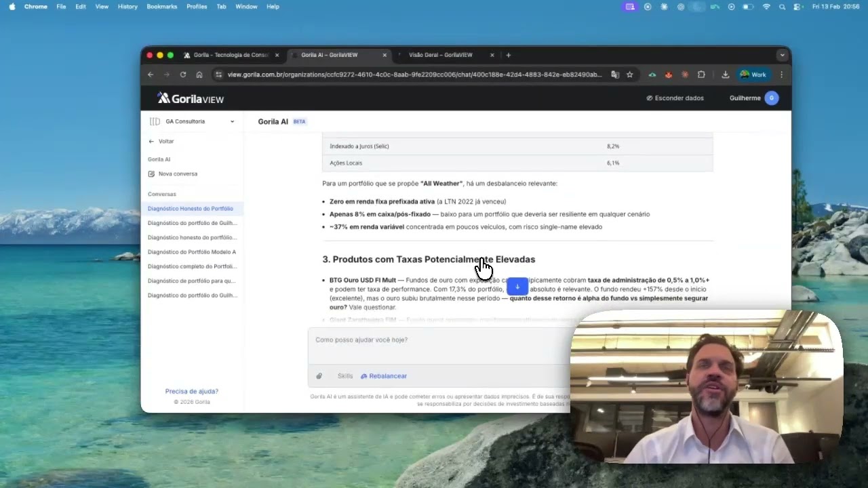Open conversation Diagnóstico do portfolio de Guilh...
The image size is (868, 488).
(193, 223)
